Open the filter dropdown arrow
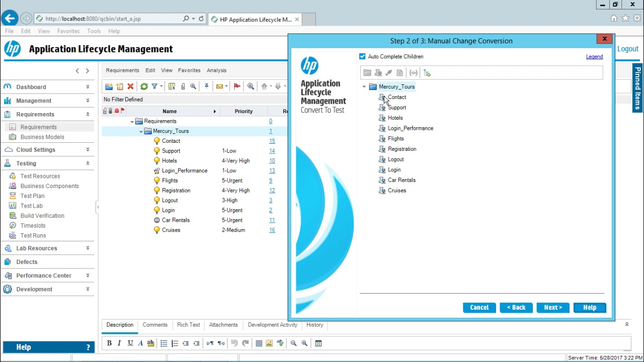The width and height of the screenshot is (644, 362). click(x=161, y=86)
